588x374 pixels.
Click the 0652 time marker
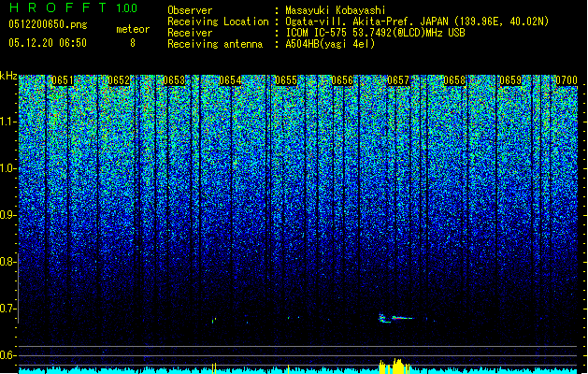pos(119,80)
